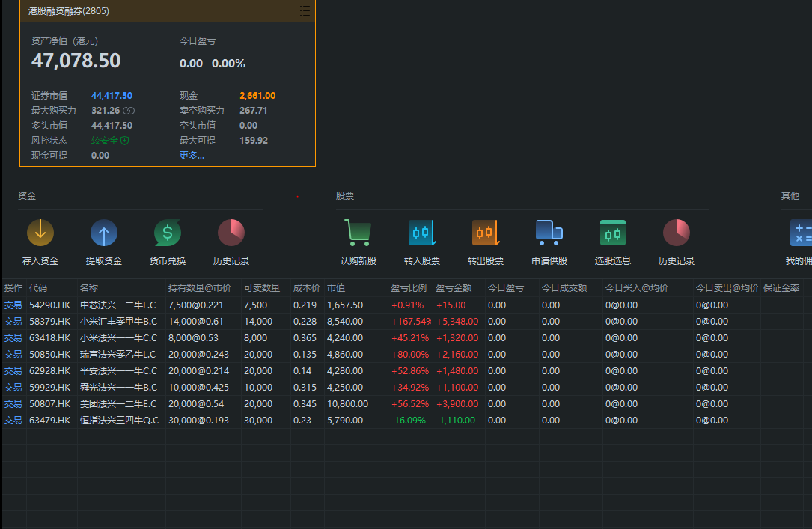Click the 44,417.50 blue 证券市值 value
This screenshot has width=812, height=529.
[x=112, y=96]
